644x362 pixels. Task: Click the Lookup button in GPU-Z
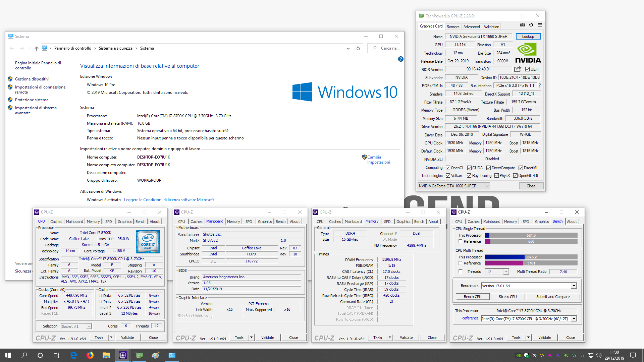[528, 37]
